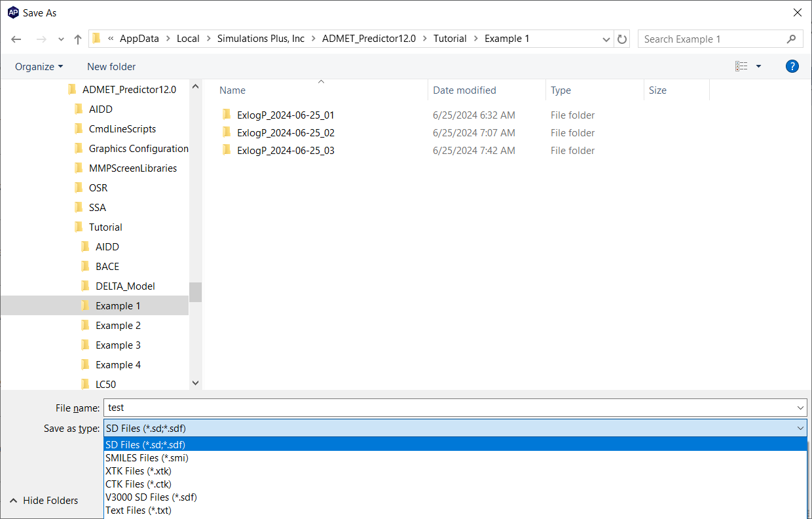812x519 pixels.
Task: Open the recent locations chevron
Action: 61,39
